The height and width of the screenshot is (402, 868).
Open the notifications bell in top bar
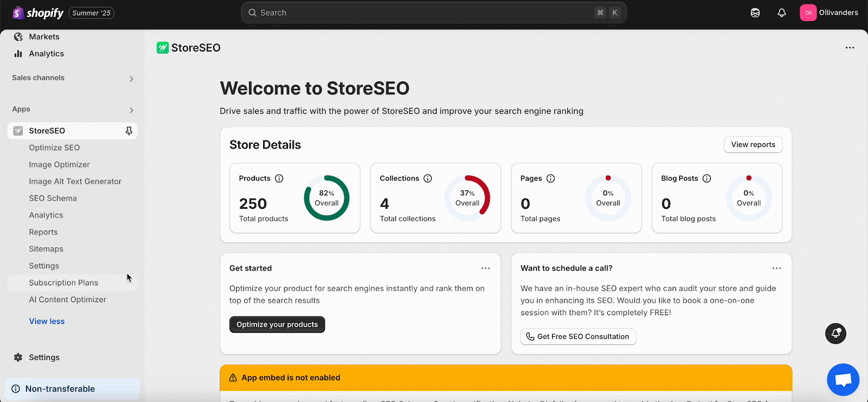click(782, 12)
